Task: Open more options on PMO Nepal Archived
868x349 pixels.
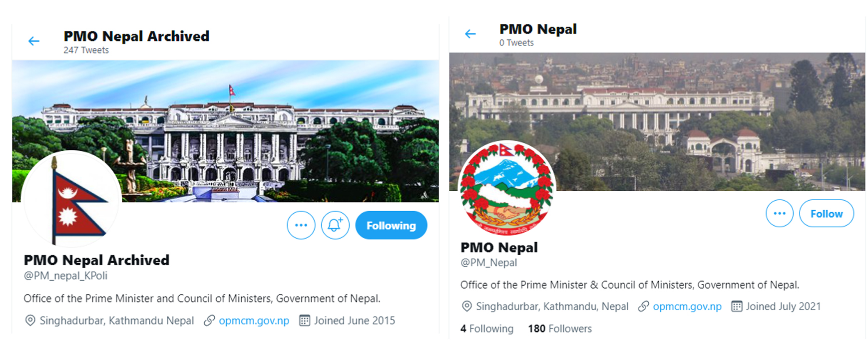Action: (301, 225)
